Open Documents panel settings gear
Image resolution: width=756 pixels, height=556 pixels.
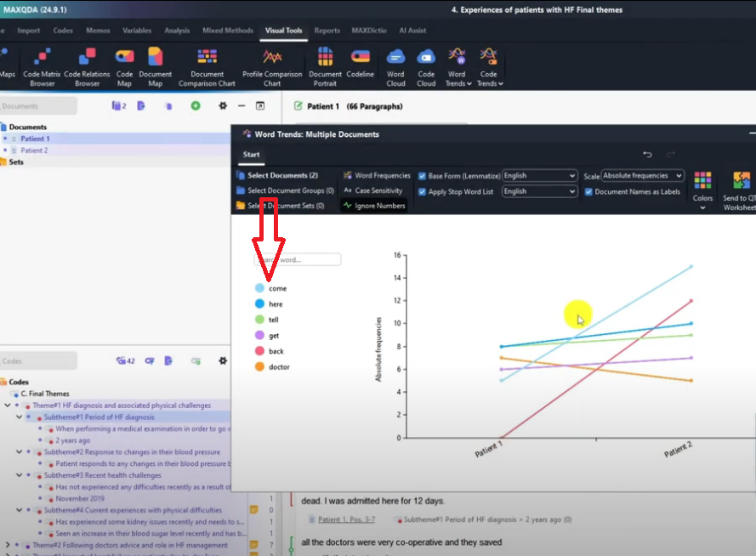(223, 105)
